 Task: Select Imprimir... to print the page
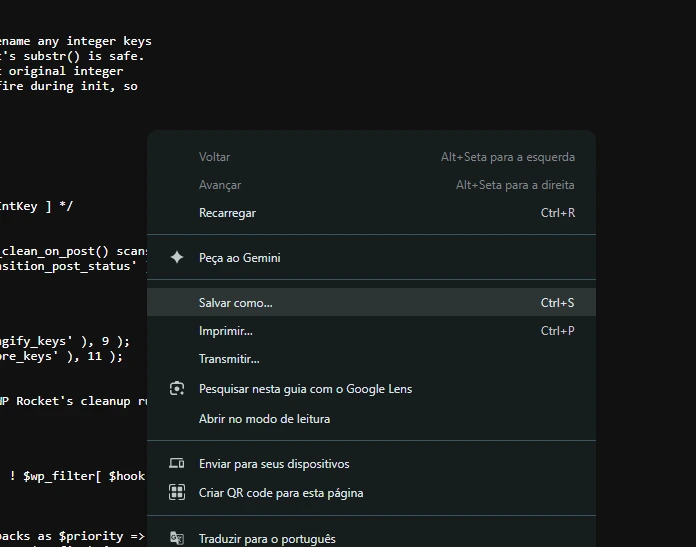[371, 331]
